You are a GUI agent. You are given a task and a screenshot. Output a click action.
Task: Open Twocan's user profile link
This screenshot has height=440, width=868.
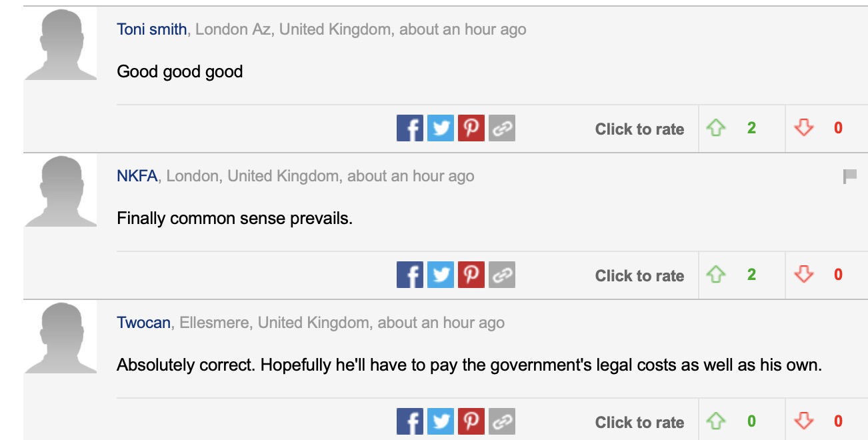pyautogui.click(x=144, y=323)
